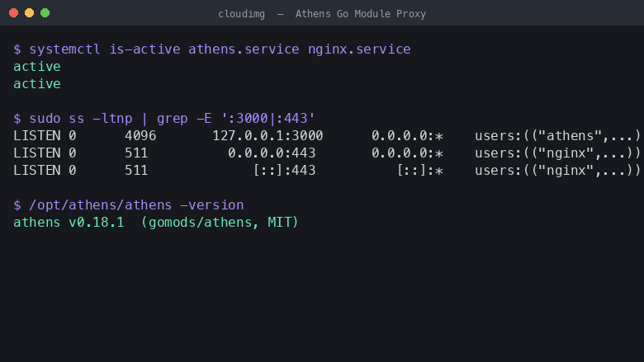The width and height of the screenshot is (644, 362).
Task: Click the first 'active' output line
Action: (x=37, y=67)
